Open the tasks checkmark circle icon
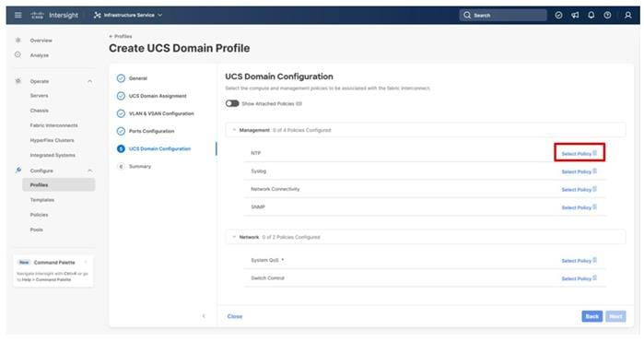644x342 pixels. coord(558,15)
